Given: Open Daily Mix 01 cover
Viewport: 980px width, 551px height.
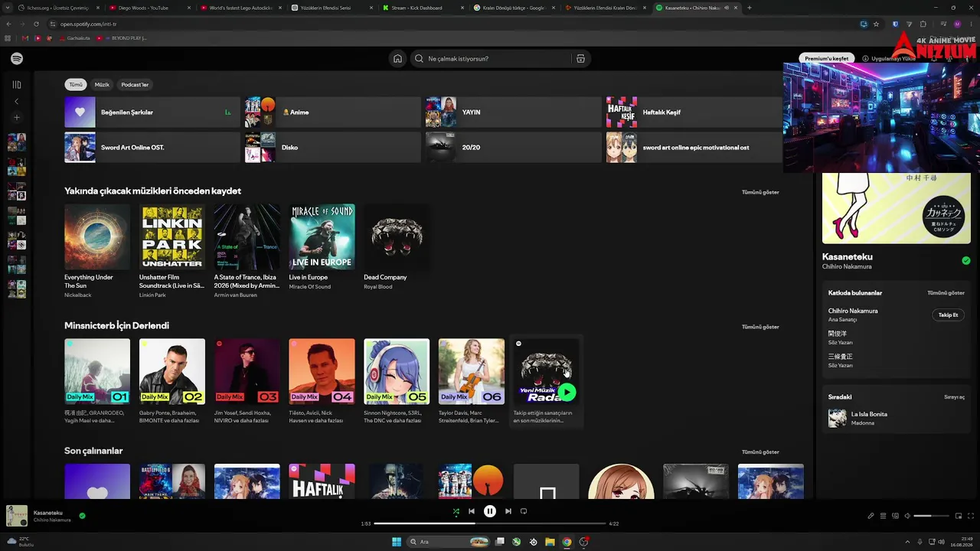Looking at the screenshot, I should pyautogui.click(x=97, y=372).
